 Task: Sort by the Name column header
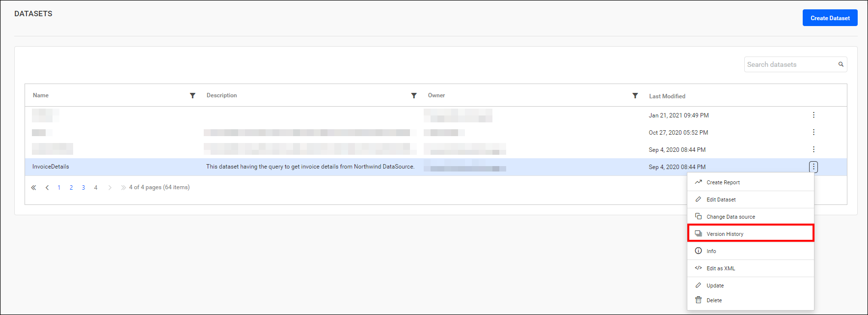[41, 95]
